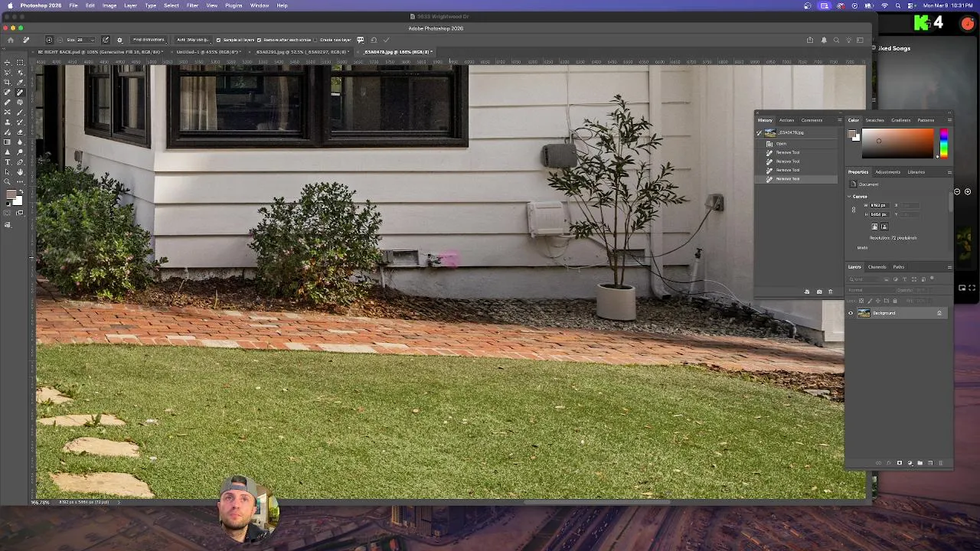Pick a color in the color field

click(897, 144)
